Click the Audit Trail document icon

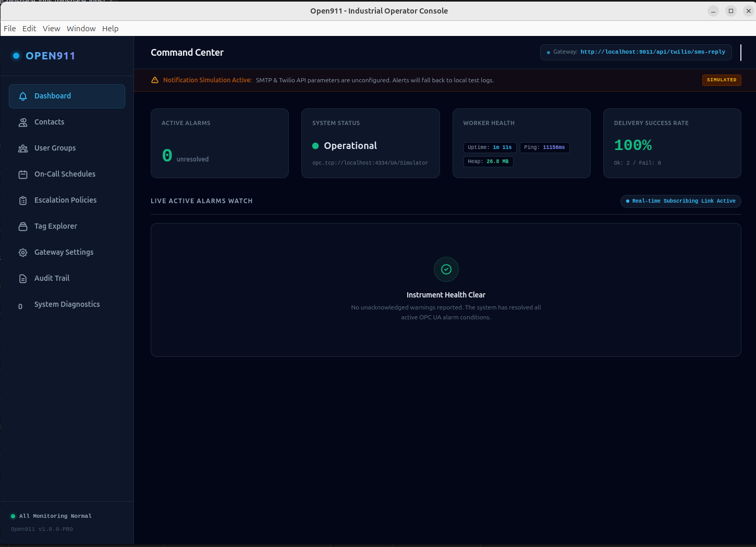pos(23,279)
